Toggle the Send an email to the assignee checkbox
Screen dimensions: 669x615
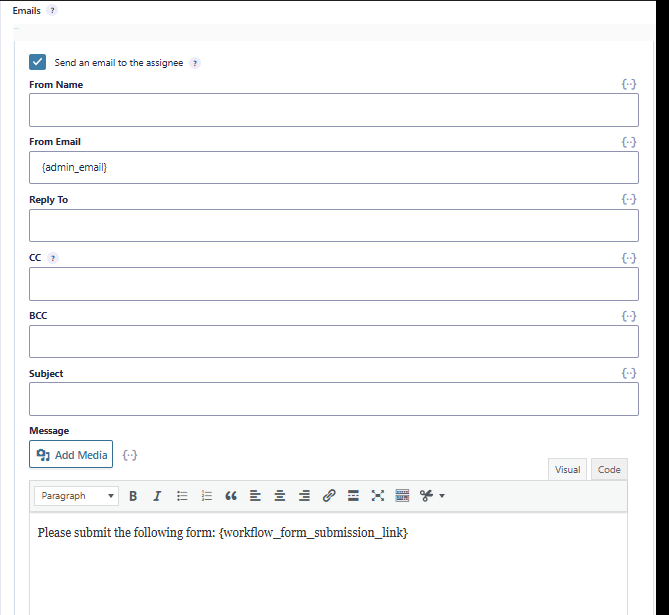(38, 62)
